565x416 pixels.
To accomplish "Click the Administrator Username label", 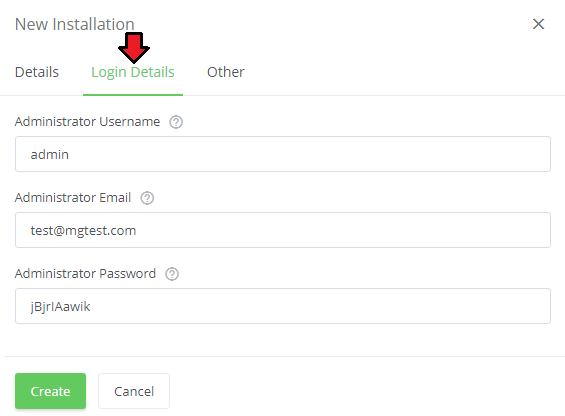I will 87,122.
